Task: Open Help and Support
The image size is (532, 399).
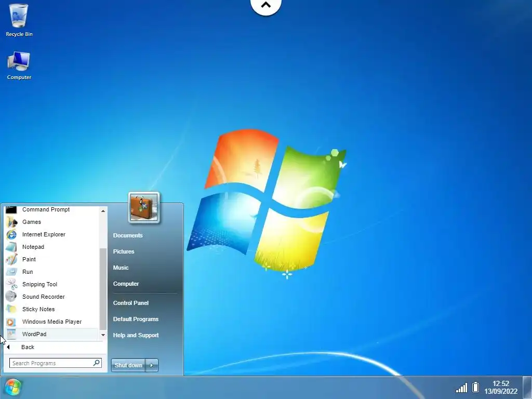Action: [x=136, y=335]
